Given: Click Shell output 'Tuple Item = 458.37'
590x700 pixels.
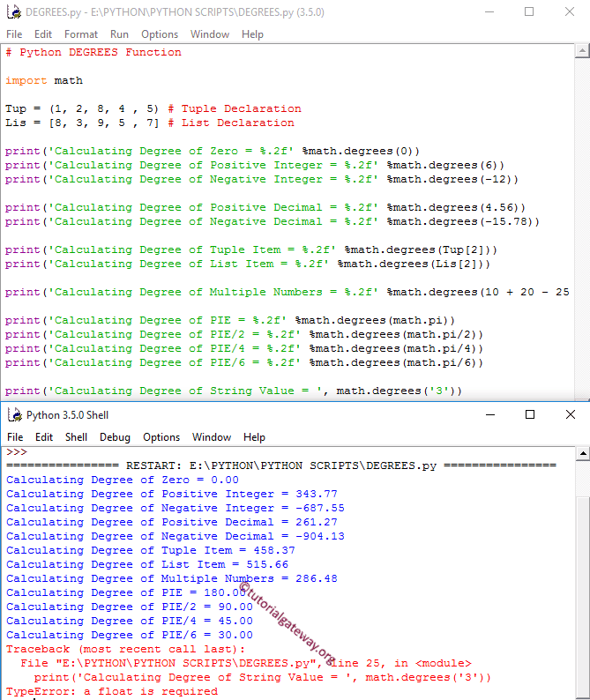Looking at the screenshot, I should (151, 550).
